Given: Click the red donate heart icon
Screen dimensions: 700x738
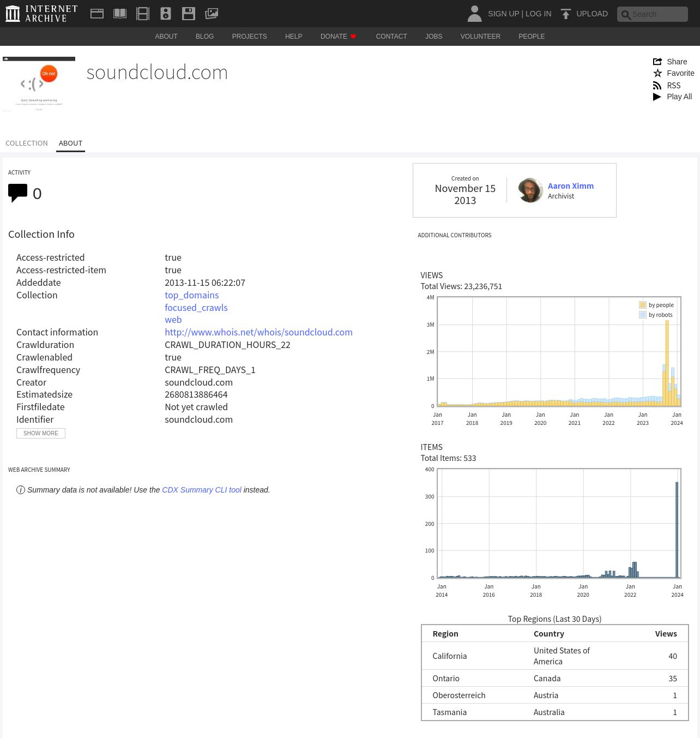Looking at the screenshot, I should point(353,37).
